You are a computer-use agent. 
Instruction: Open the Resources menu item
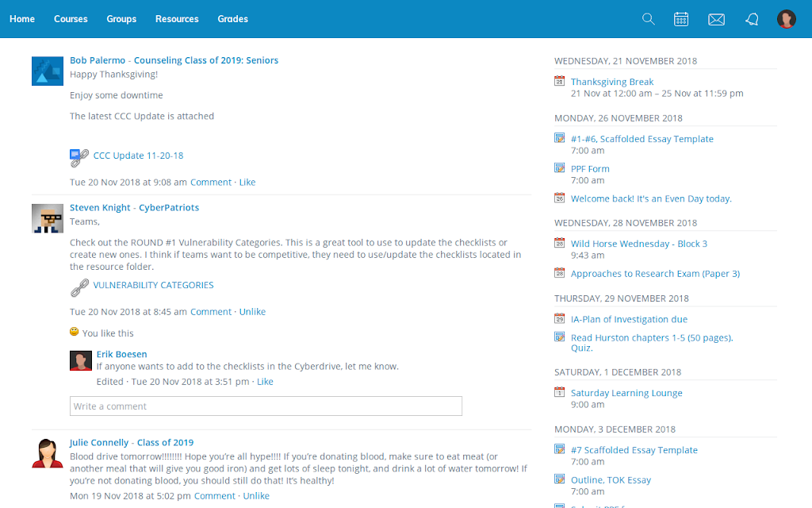coord(177,19)
